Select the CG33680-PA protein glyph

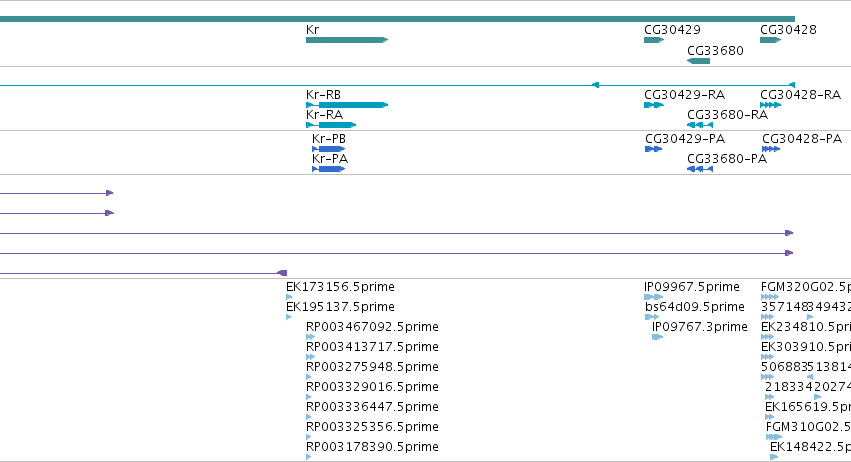[x=700, y=169]
